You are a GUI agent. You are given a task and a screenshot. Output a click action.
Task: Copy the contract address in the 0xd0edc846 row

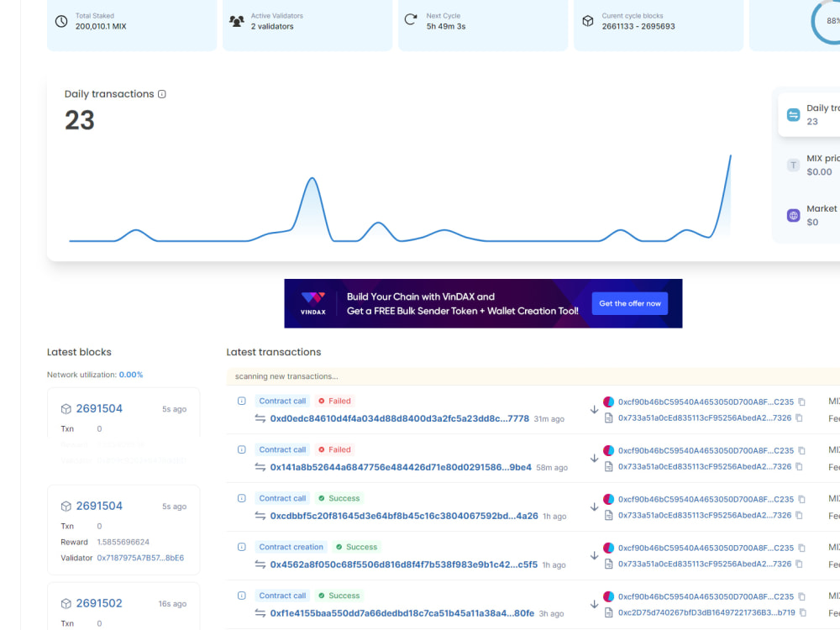(x=800, y=417)
